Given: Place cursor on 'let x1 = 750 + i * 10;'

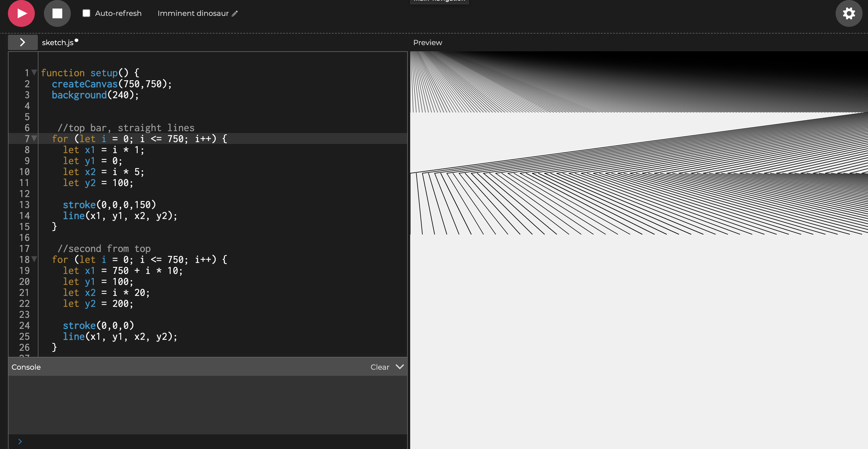Looking at the screenshot, I should tap(123, 271).
